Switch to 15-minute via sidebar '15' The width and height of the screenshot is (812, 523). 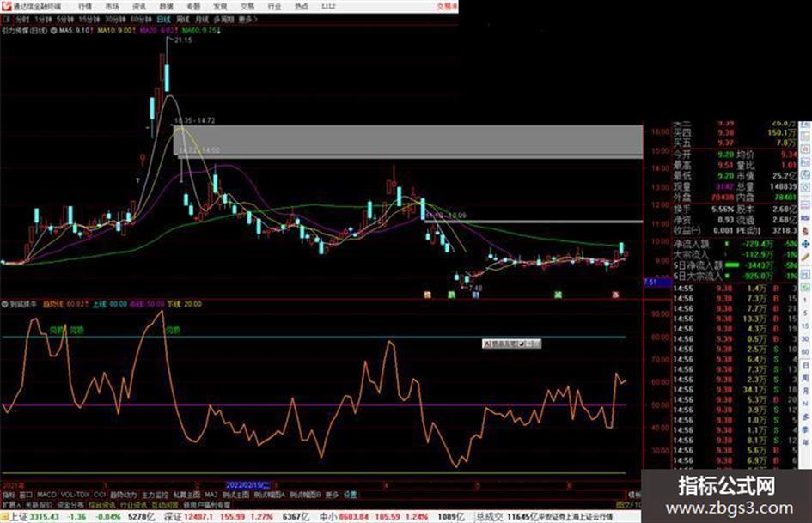(x=805, y=325)
